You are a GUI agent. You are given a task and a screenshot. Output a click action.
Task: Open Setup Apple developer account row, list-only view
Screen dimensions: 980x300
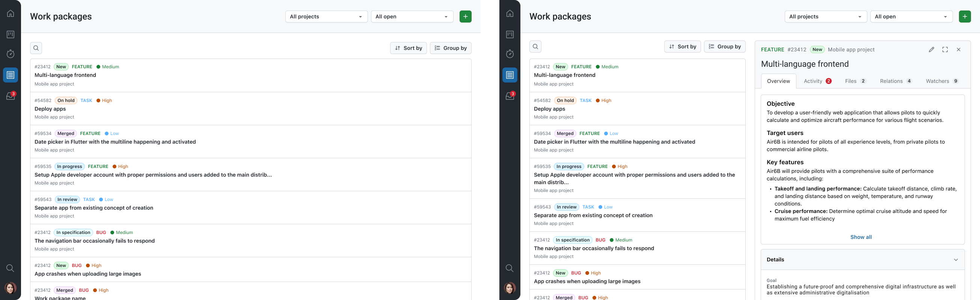point(251,175)
